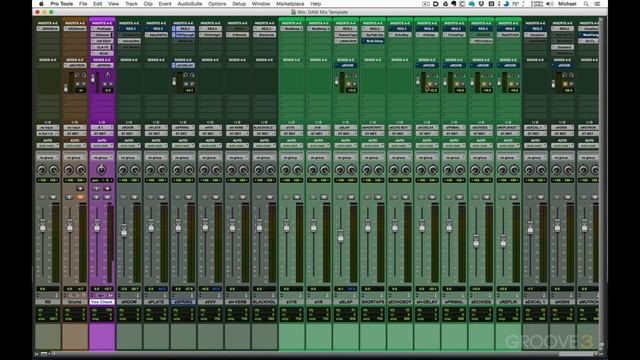640x360 pixels.
Task: Mute the aSLAP track
Action: coord(351,197)
